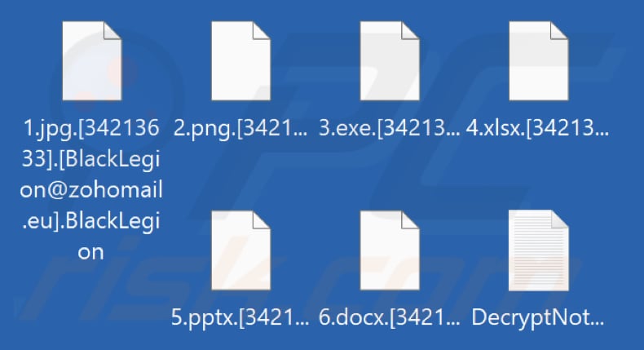Select the 2.png encrypted file icon
The width and height of the screenshot is (644, 350).
(241, 61)
